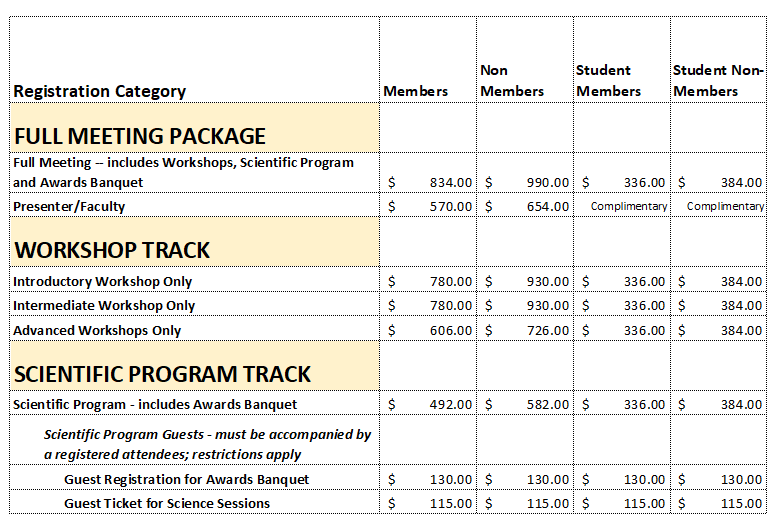This screenshot has width=777, height=523.
Task: Click the Non Members column header
Action: click(512, 81)
